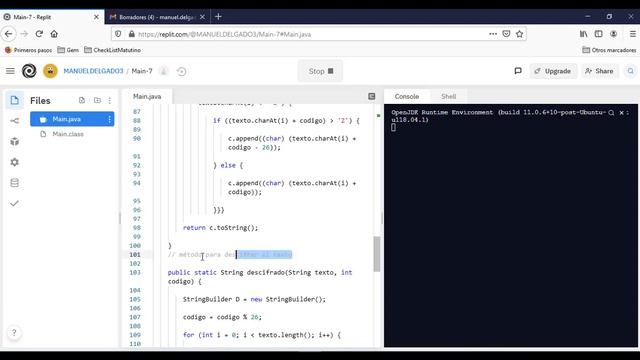
Task: Click the highlighted comment on line 101
Action: [230, 254]
